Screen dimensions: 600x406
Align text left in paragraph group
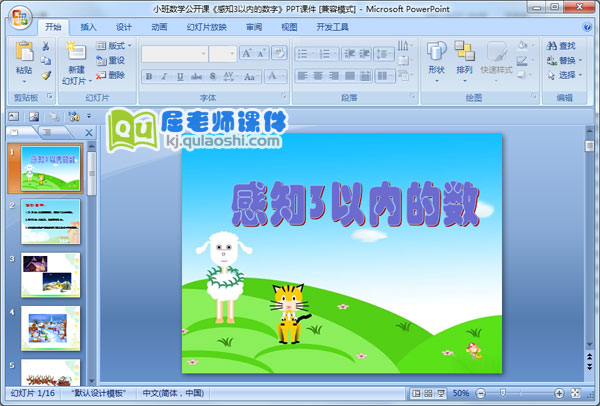[x=303, y=76]
